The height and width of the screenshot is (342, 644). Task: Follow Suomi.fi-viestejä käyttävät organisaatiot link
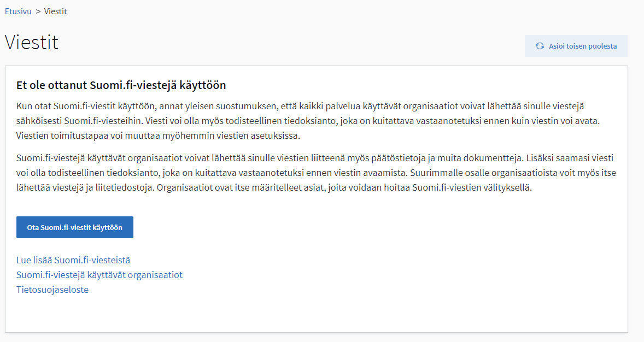(99, 275)
